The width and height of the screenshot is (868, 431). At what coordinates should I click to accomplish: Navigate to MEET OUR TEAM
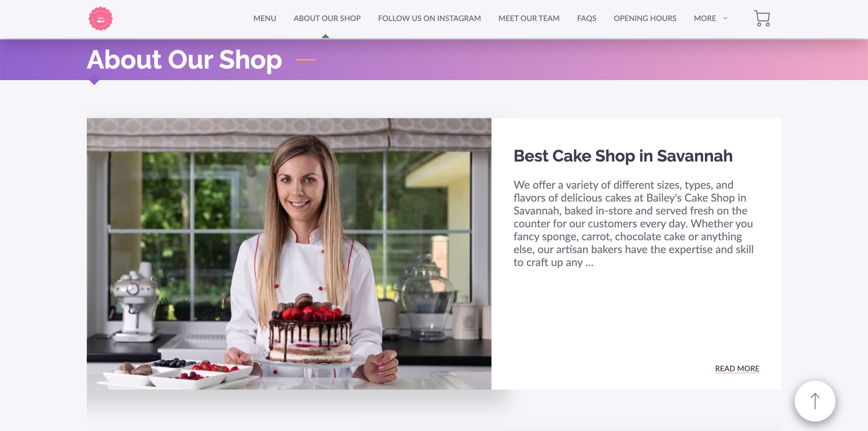529,18
